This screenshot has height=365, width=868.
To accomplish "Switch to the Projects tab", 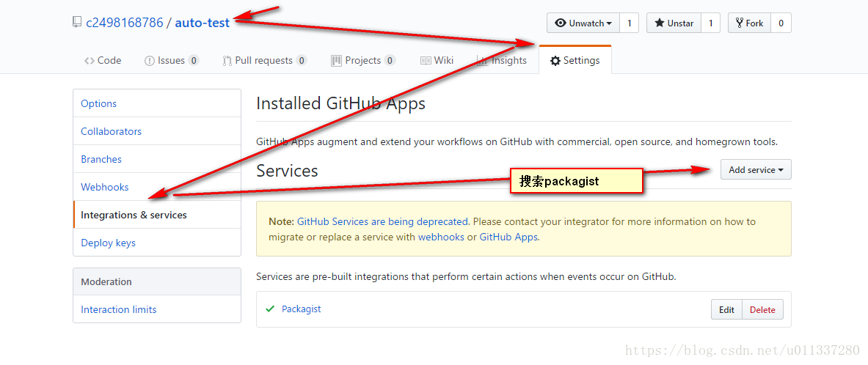I will click(x=363, y=61).
